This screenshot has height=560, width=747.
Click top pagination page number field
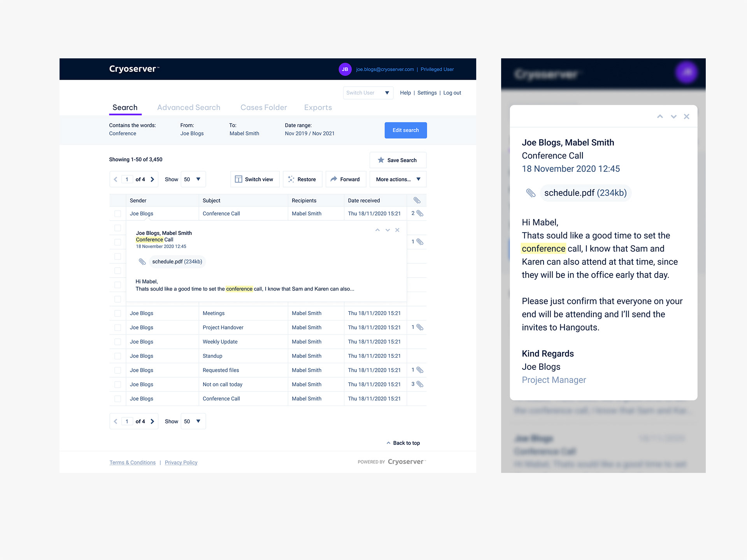127,179
